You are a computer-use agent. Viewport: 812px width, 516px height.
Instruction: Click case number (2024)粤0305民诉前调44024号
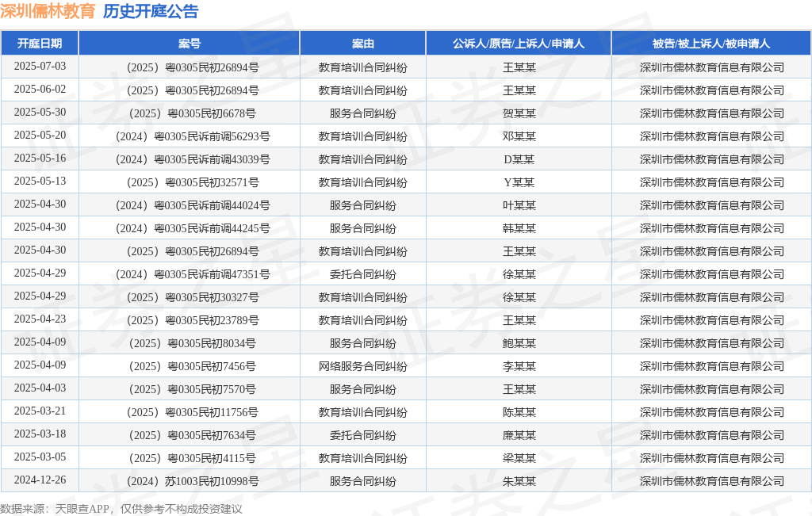[x=193, y=205]
